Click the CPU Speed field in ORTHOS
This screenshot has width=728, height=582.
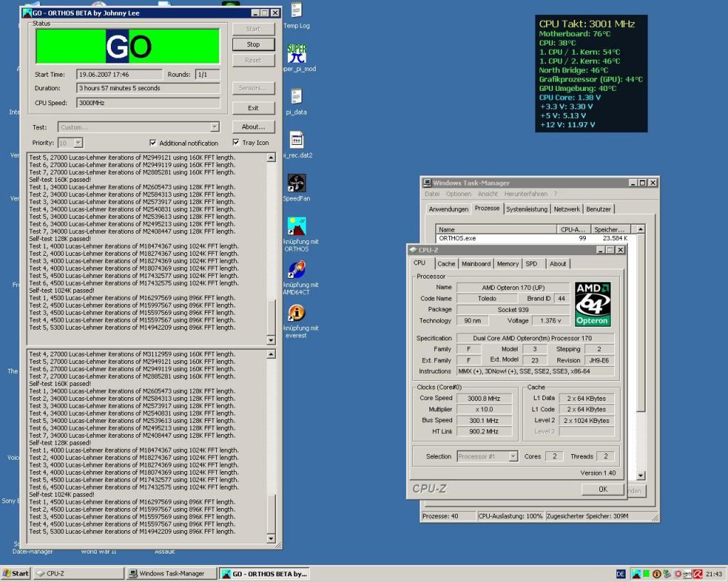[148, 103]
